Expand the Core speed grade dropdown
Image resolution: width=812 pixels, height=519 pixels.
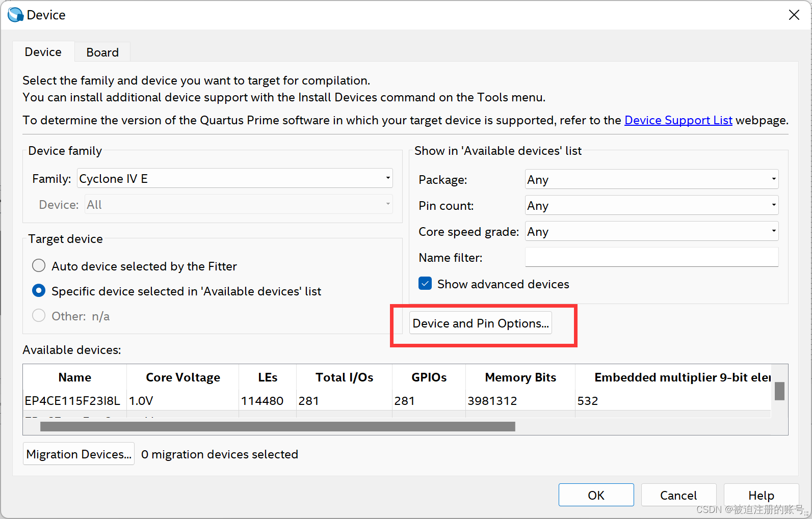tap(651, 232)
